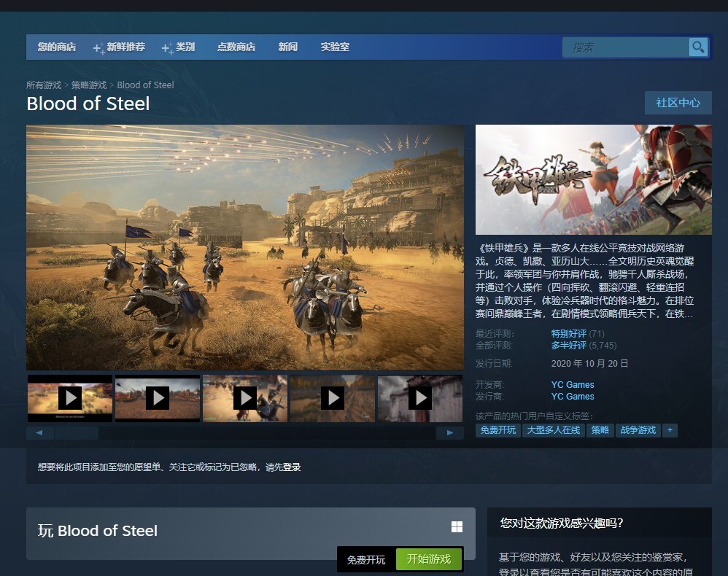Play the first trailer video thumbnail
Image resolution: width=728 pixels, height=576 pixels.
(70, 398)
